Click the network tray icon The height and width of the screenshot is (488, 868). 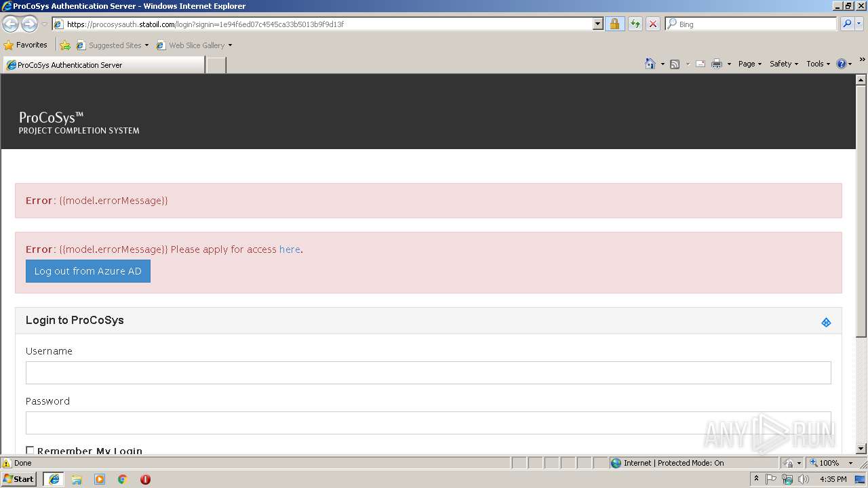tap(787, 479)
